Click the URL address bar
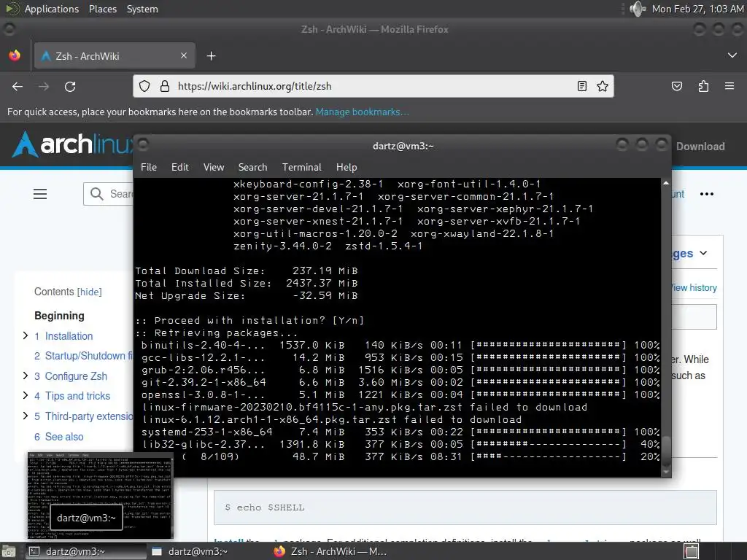747x560 pixels. tap(373, 86)
